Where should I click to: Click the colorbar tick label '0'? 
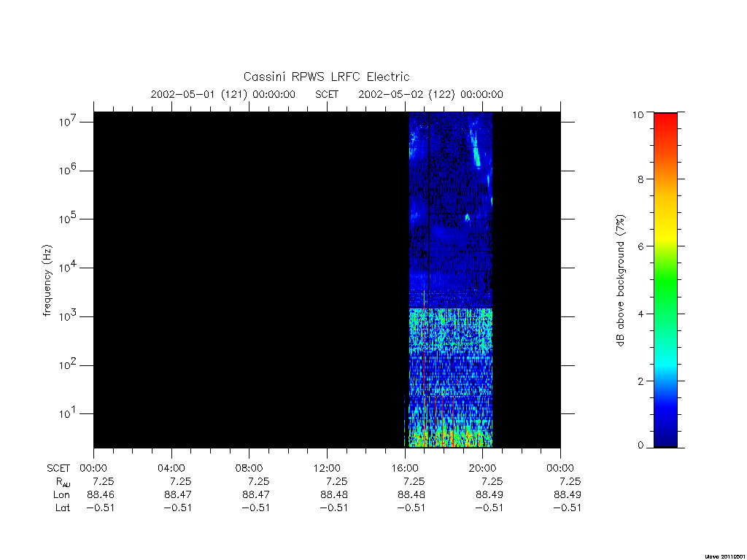(640, 446)
